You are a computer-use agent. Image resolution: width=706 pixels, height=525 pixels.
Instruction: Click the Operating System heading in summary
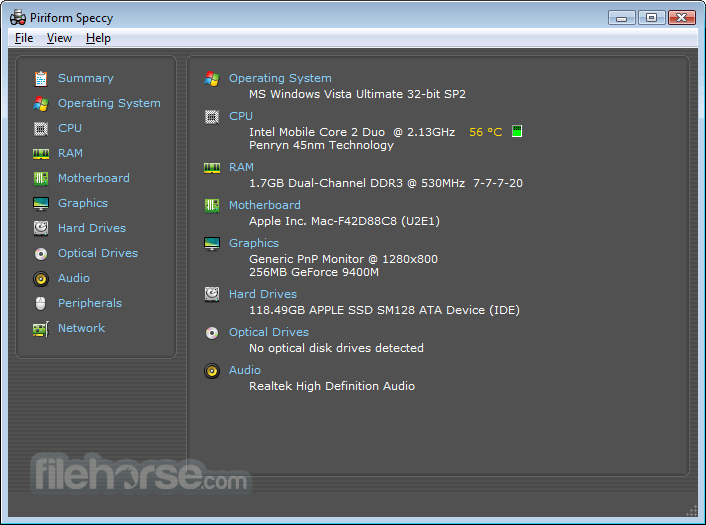click(x=280, y=78)
